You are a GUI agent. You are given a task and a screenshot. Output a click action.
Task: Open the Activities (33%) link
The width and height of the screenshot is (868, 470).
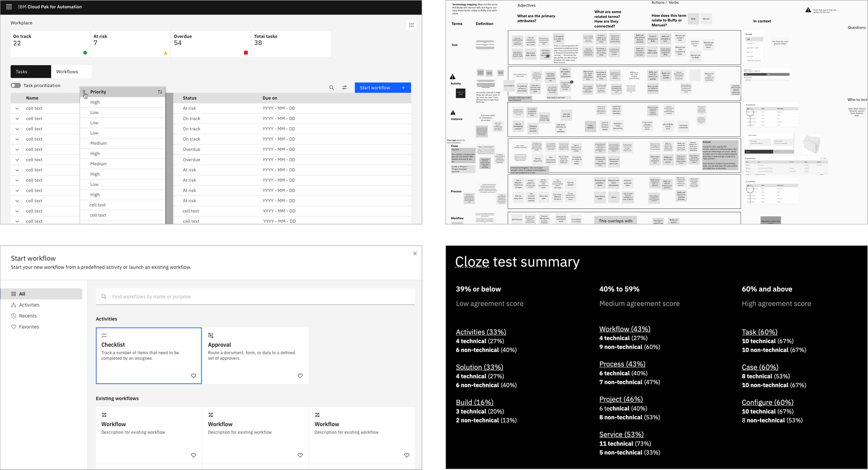pyautogui.click(x=481, y=332)
